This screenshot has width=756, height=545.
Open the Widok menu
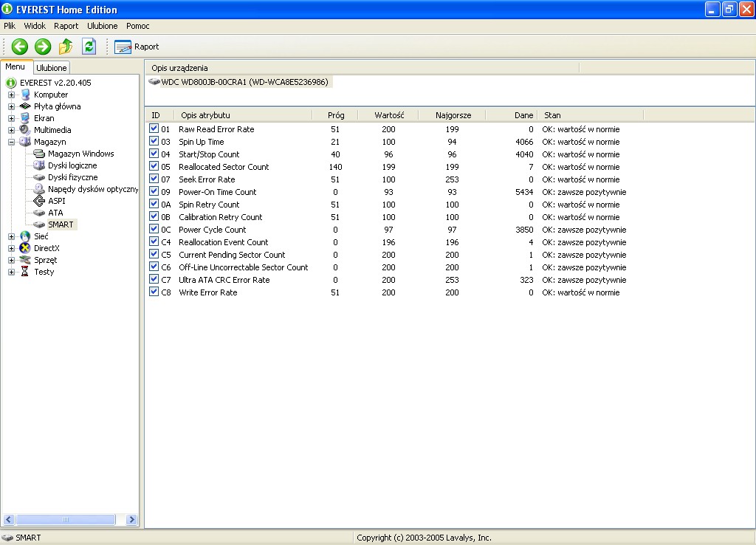(x=35, y=26)
